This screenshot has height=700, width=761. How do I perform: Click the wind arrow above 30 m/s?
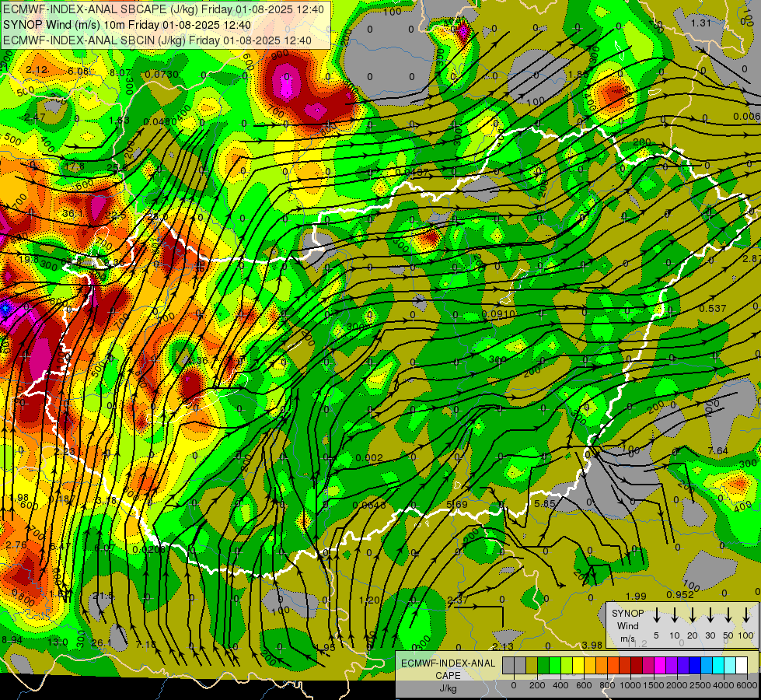click(x=710, y=615)
